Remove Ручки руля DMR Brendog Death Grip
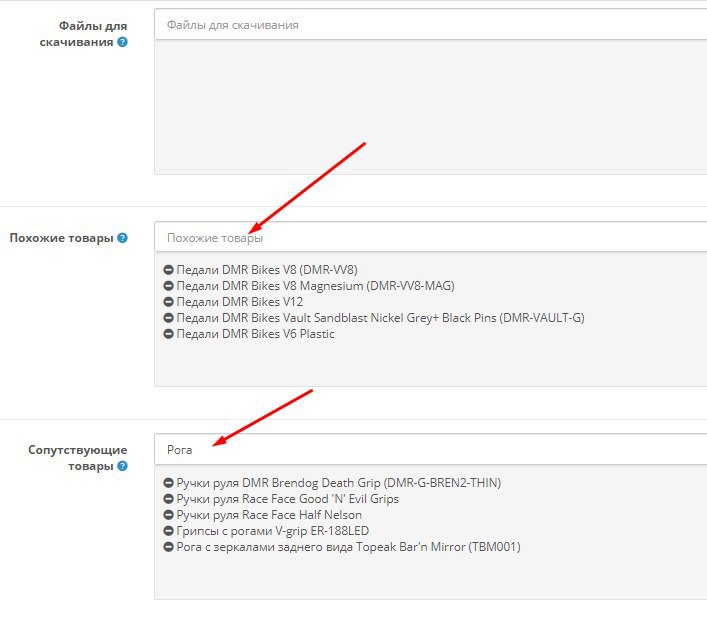Screen dimensions: 707x618 168,483
